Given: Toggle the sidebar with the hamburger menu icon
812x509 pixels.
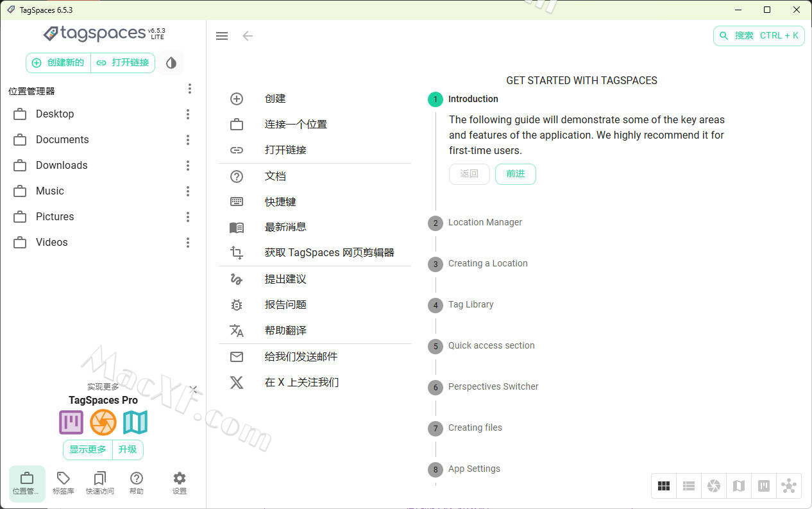Looking at the screenshot, I should pyautogui.click(x=222, y=36).
